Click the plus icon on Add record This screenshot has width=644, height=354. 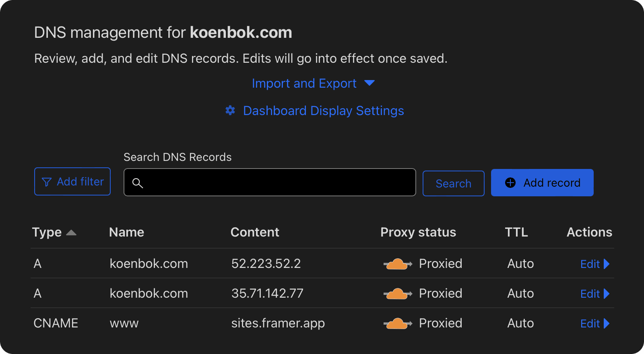[510, 183]
